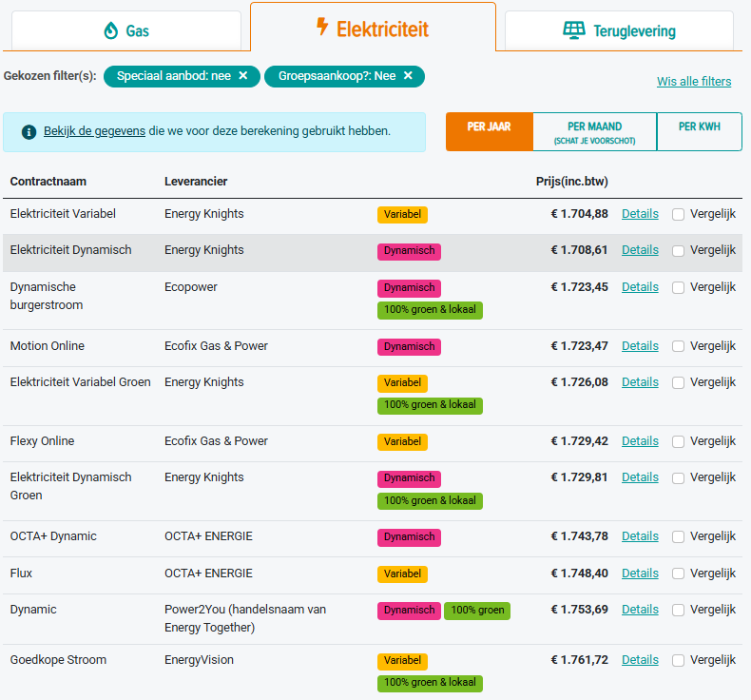Click the lightning bolt Elektriciteit icon
The image size is (751, 700).
tap(322, 27)
